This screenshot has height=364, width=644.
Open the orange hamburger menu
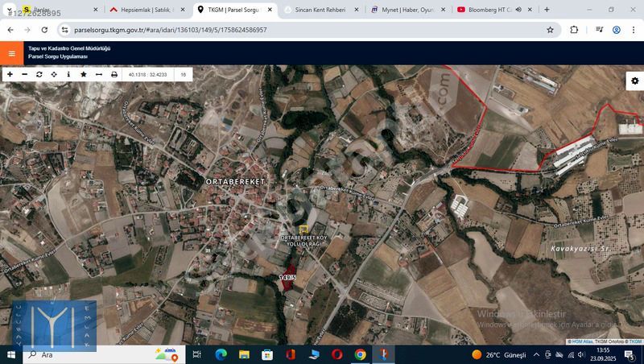(x=11, y=53)
